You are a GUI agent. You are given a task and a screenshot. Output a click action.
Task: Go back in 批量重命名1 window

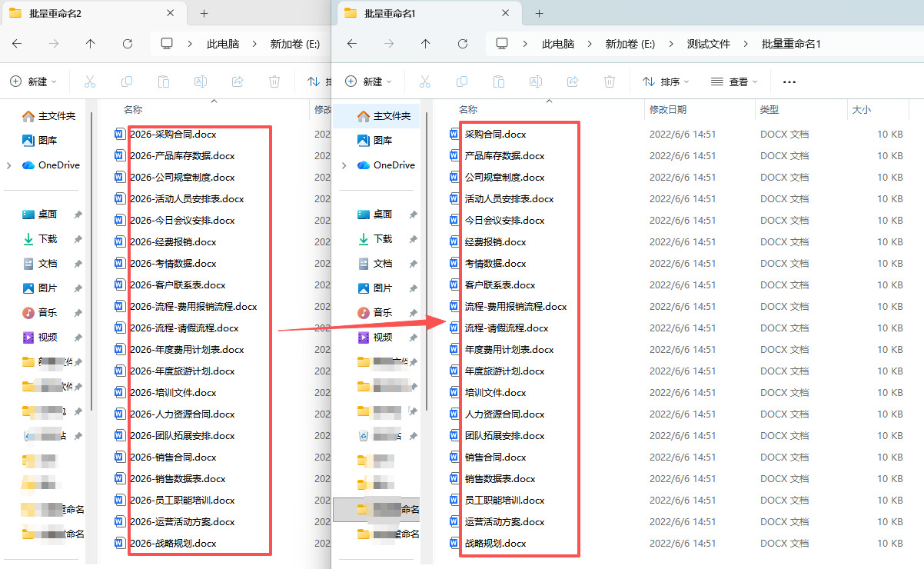[351, 44]
